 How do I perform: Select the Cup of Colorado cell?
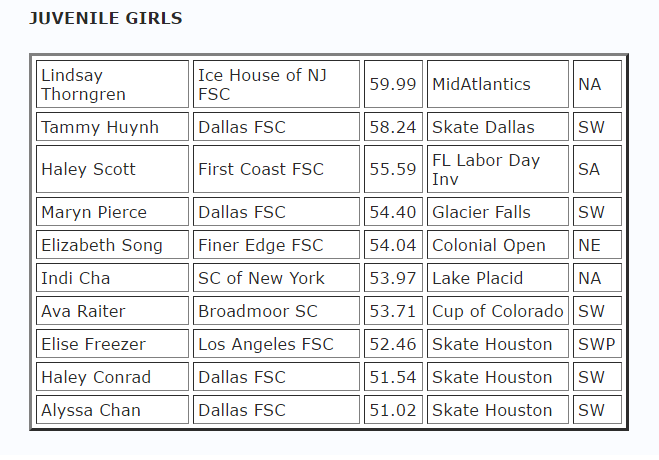(x=498, y=311)
